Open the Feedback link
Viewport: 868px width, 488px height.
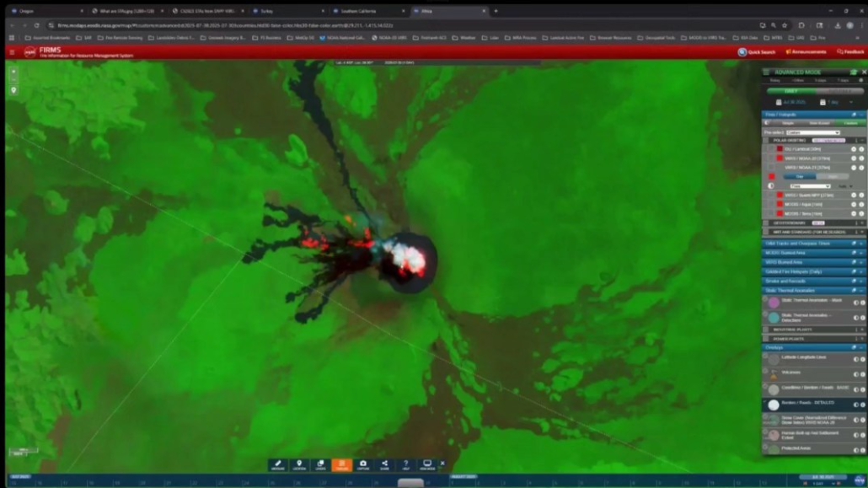850,52
